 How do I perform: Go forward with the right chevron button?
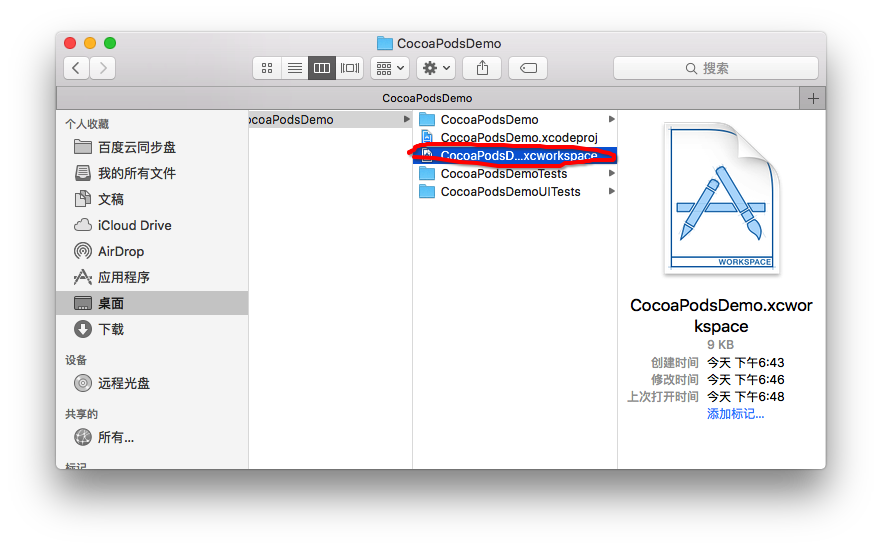tap(103, 68)
